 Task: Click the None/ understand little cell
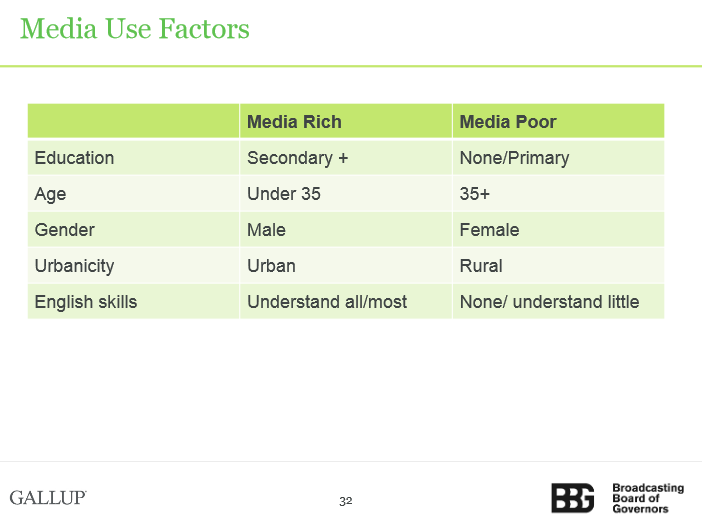point(558,302)
